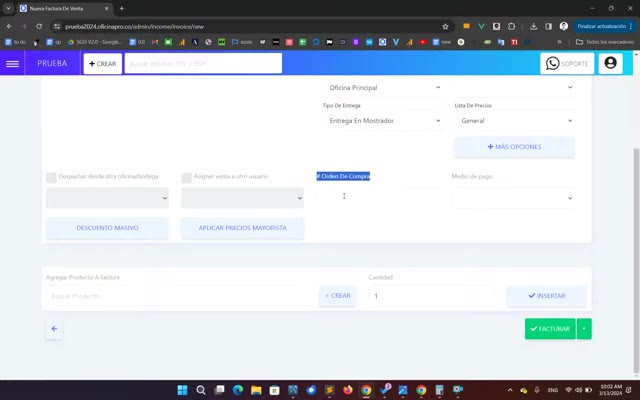Open Firefox from taskbar
This screenshot has height=400, width=640.
pyautogui.click(x=348, y=390)
